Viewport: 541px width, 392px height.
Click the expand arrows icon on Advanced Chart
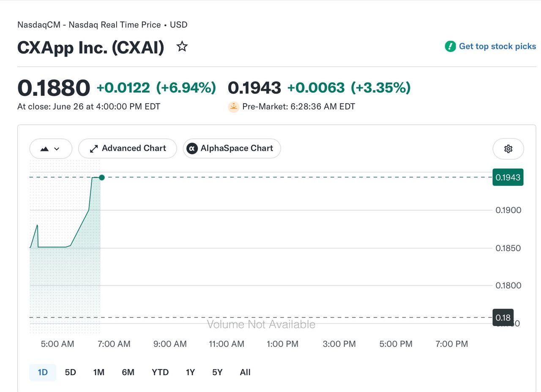pyautogui.click(x=94, y=149)
